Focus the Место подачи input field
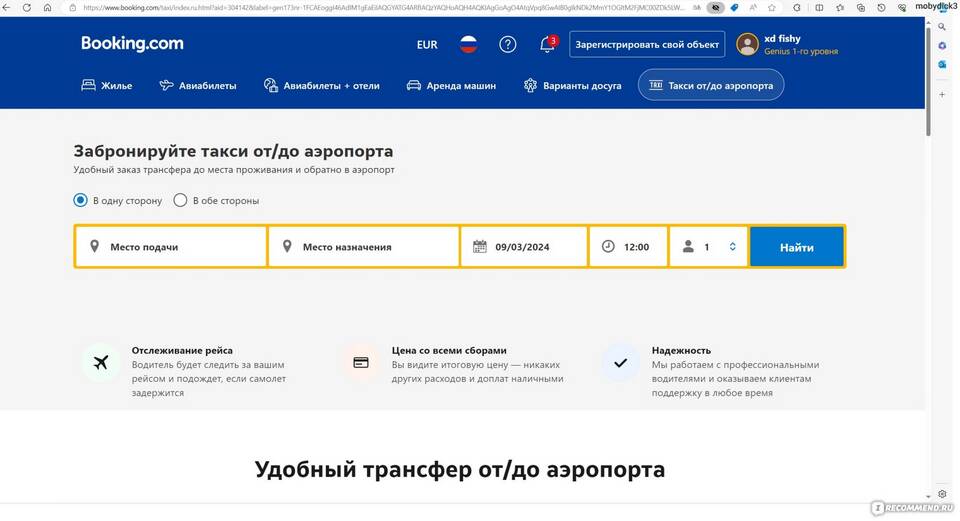The height and width of the screenshot is (521, 960). [x=171, y=247]
